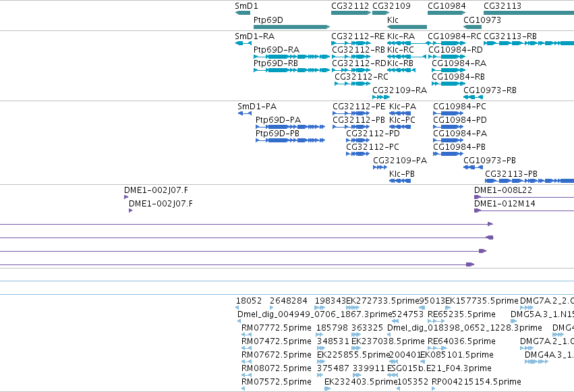This screenshot has height=392, width=574.
Task: Click protein CG32112-PD label
Action: tap(373, 134)
